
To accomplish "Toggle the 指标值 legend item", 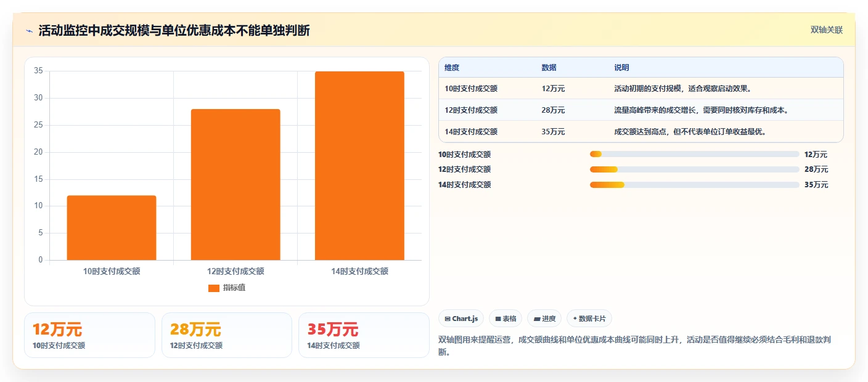I will pos(227,288).
